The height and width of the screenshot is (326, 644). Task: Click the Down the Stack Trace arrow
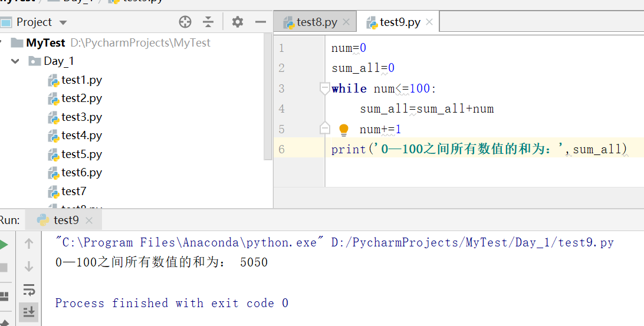tap(29, 266)
